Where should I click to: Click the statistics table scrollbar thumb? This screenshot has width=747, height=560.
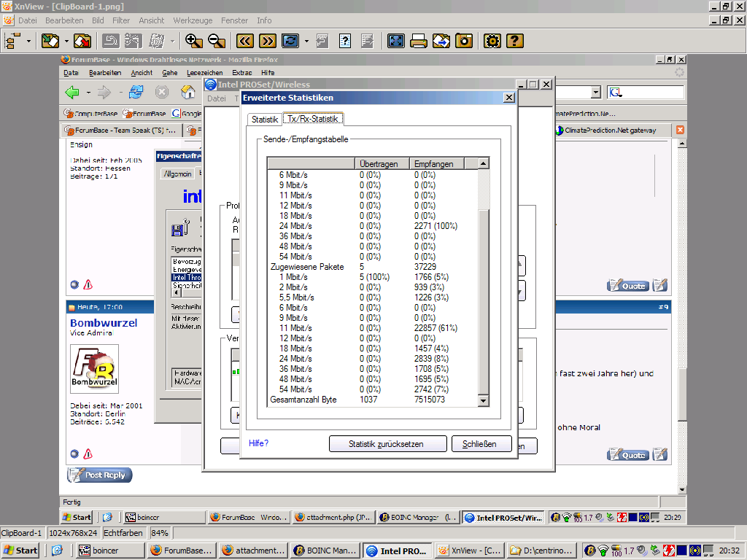click(483, 303)
